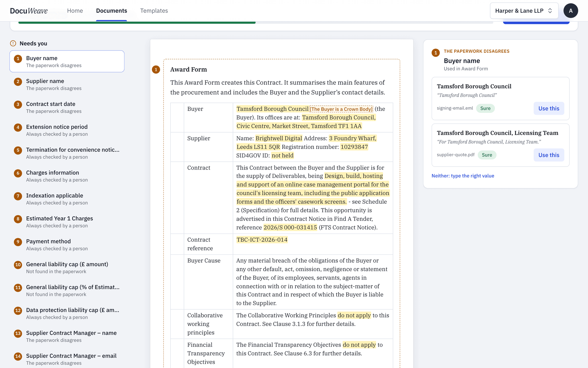The image size is (588, 368).
Task: Click the highlighted contract reference TBC-ICT-2026-014
Action: tap(262, 240)
